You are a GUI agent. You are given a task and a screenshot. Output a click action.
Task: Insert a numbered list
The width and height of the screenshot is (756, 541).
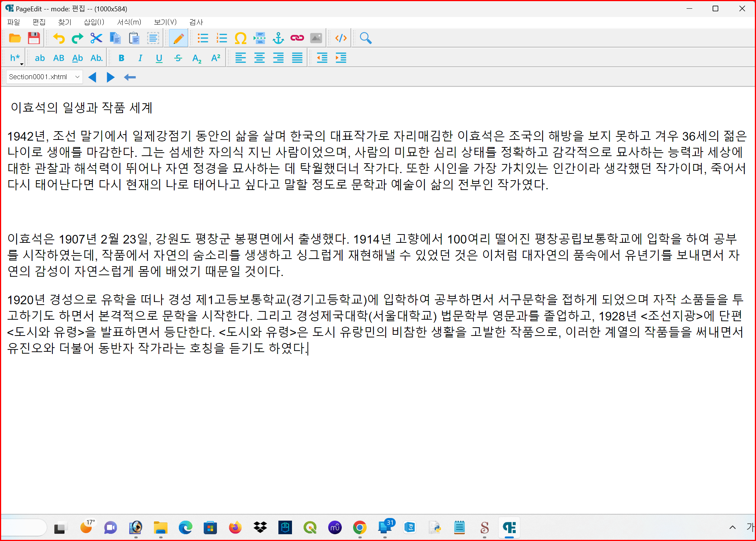pyautogui.click(x=221, y=38)
